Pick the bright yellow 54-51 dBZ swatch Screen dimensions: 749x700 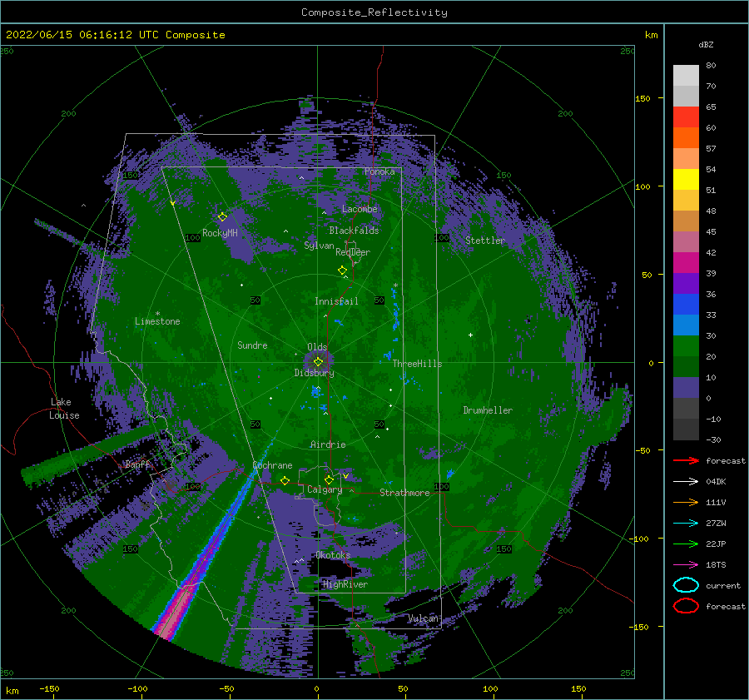(x=686, y=180)
